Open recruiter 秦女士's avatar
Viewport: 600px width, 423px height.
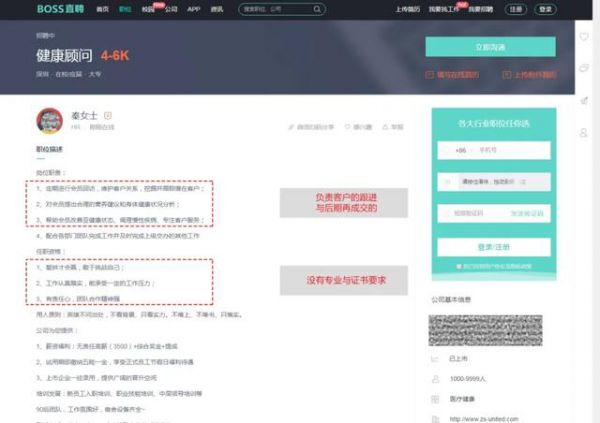(x=49, y=121)
